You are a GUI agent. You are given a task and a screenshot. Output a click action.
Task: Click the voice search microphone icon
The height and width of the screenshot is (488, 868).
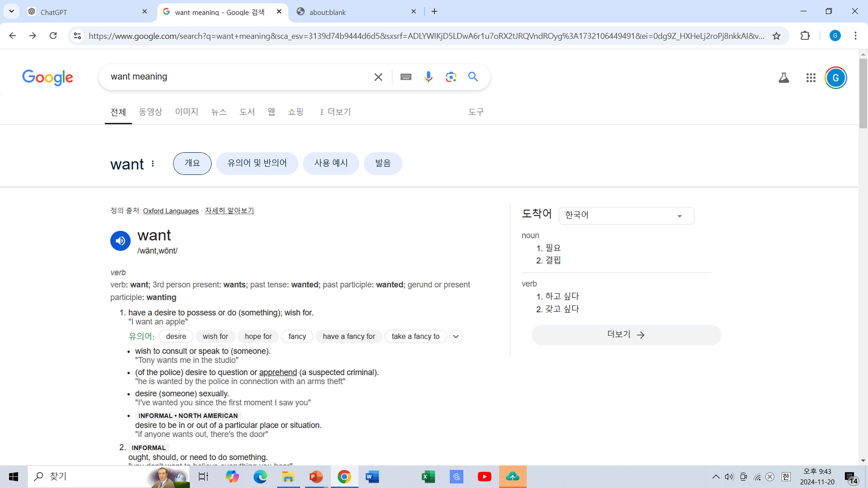(x=428, y=77)
